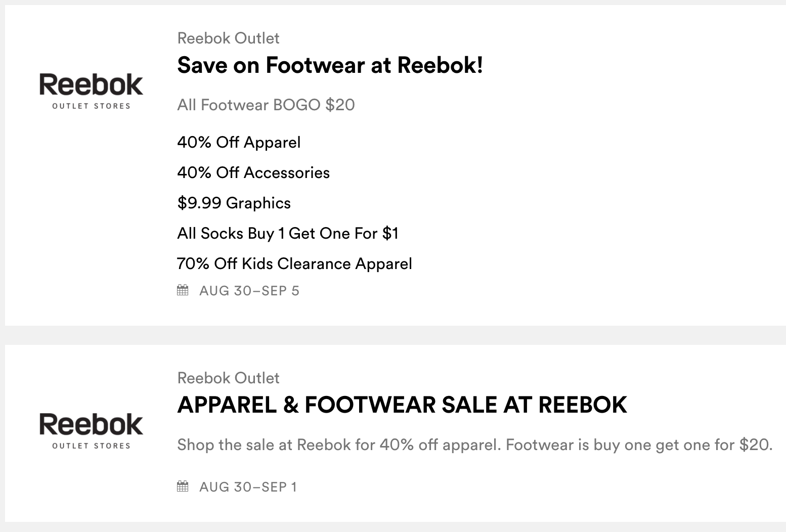Click "70% Off Kids Clearance Apparel" line
The height and width of the screenshot is (532, 786).
[x=294, y=263]
